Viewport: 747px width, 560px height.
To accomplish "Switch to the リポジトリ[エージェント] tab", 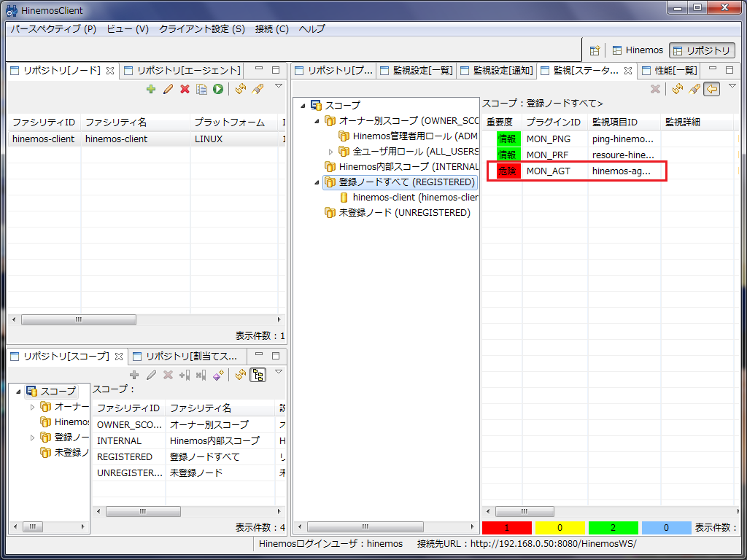I will click(182, 71).
